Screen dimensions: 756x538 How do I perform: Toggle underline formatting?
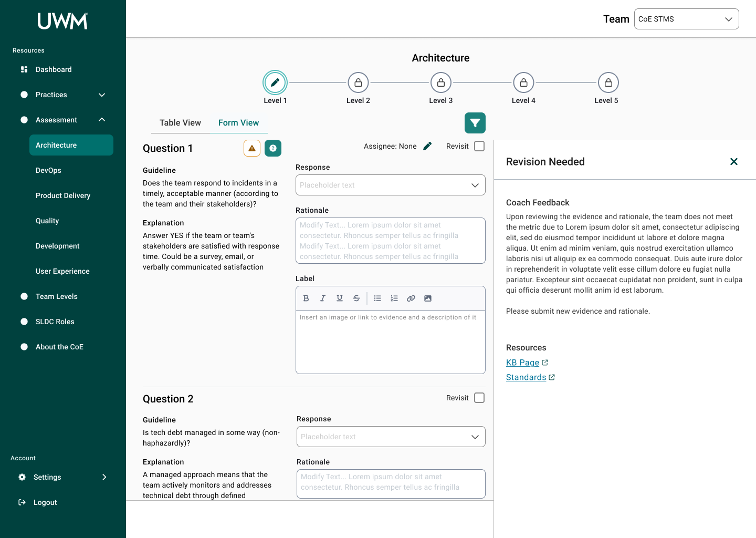[340, 298]
